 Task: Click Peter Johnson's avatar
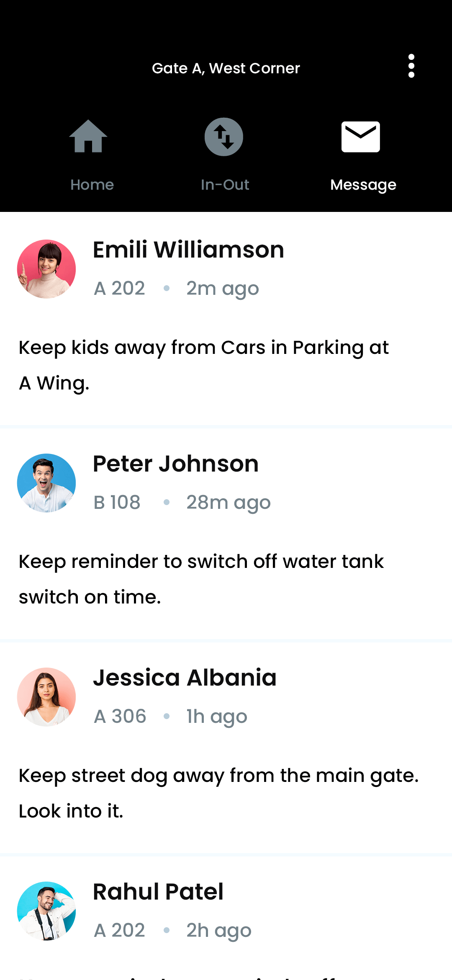[46, 482]
